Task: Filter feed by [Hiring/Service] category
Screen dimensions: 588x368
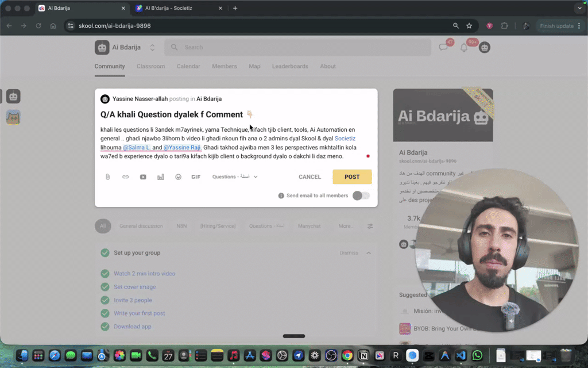Action: point(218,226)
